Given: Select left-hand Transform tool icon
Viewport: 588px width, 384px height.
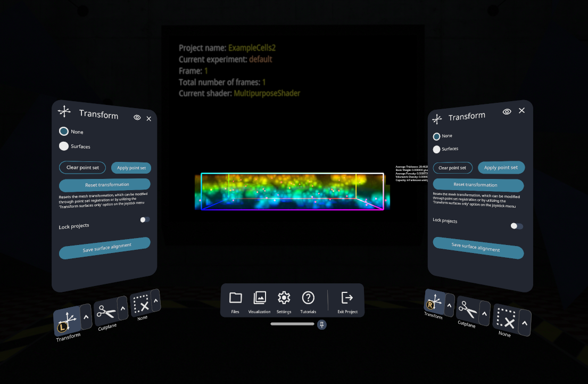Looking at the screenshot, I should pyautogui.click(x=67, y=321).
